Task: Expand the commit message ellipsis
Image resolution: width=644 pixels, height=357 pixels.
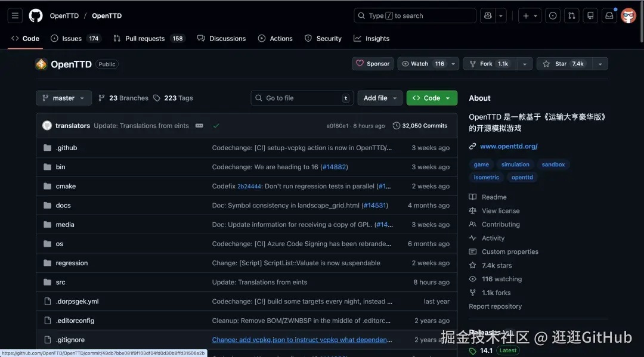Action: click(199, 126)
